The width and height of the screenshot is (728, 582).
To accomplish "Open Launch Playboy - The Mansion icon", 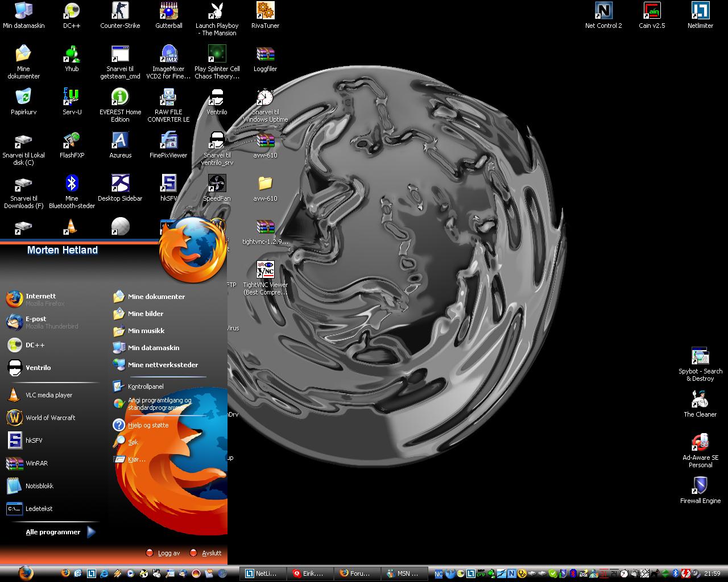I will [x=217, y=19].
